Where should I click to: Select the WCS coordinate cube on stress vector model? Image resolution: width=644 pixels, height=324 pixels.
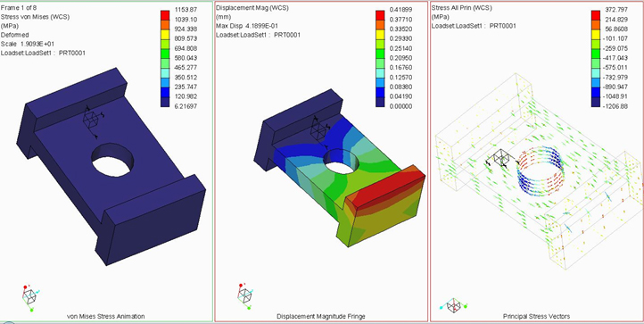(x=500, y=159)
